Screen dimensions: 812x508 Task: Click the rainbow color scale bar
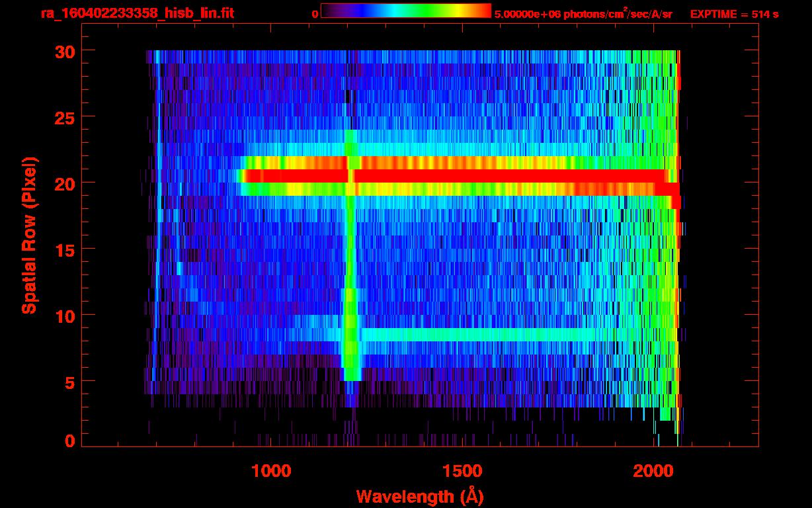click(x=406, y=11)
